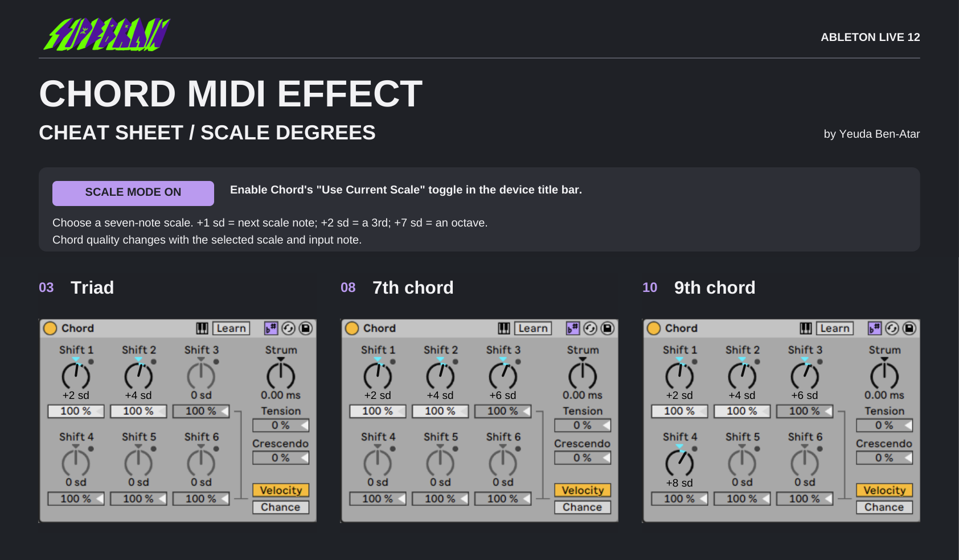The image size is (959, 560).
Task: Click the Crescendo 0 % field in the 7th chord device
Action: click(x=583, y=458)
